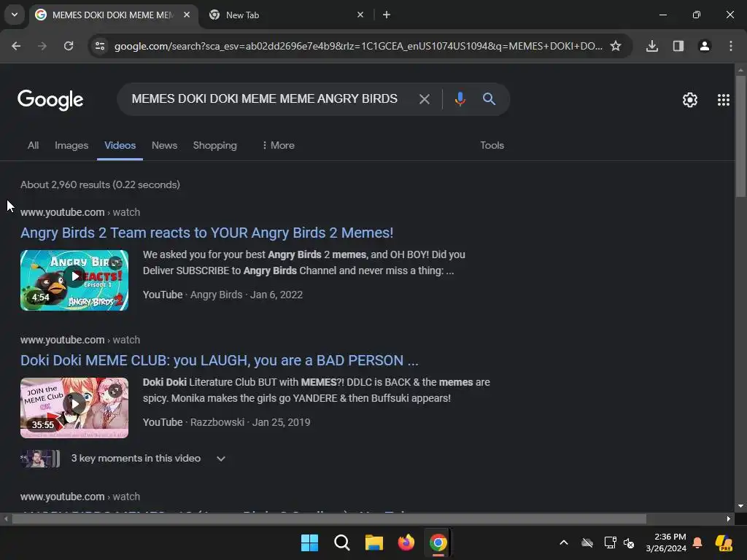Image resolution: width=747 pixels, height=560 pixels.
Task: Launch Firefox from taskbar
Action: tap(406, 542)
